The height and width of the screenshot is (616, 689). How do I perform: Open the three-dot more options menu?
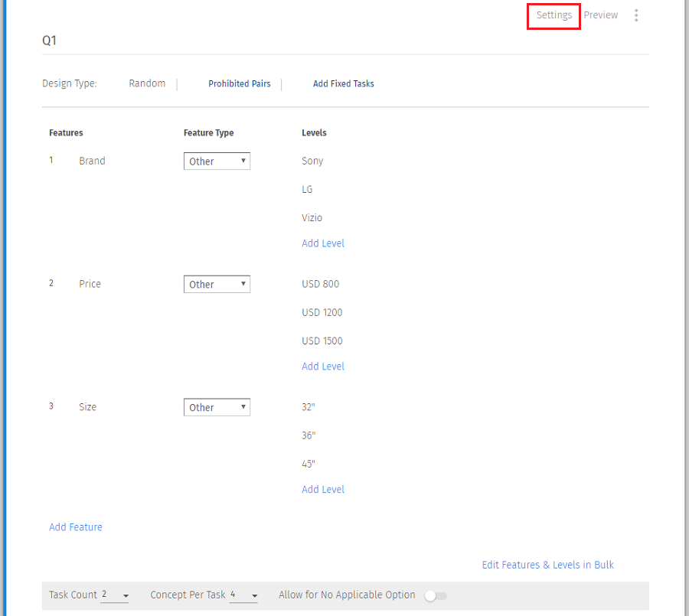pyautogui.click(x=636, y=15)
